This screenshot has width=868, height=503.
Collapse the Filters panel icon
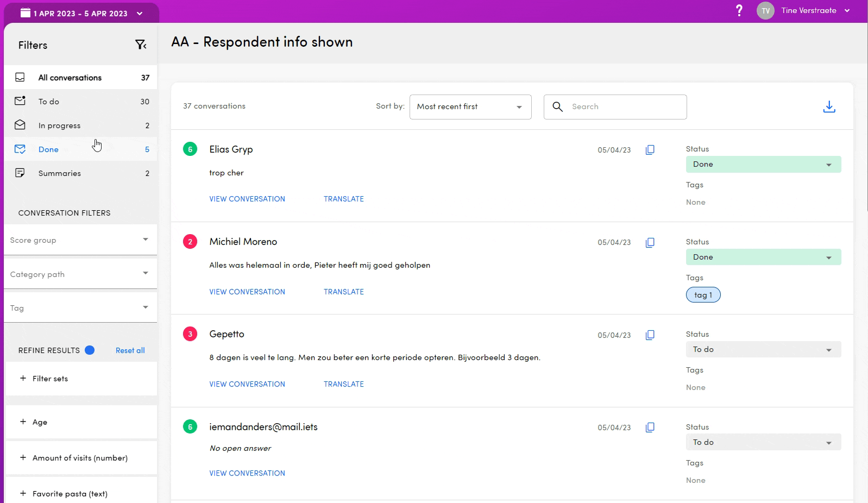pyautogui.click(x=141, y=45)
